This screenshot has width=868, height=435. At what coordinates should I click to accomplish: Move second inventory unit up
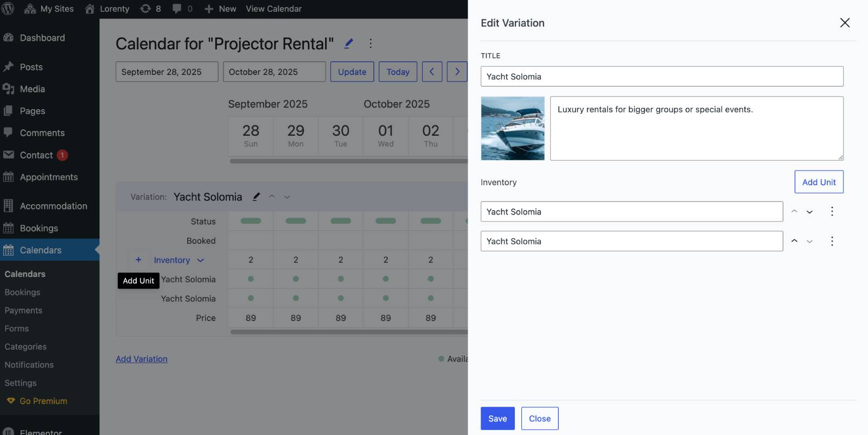tap(794, 241)
